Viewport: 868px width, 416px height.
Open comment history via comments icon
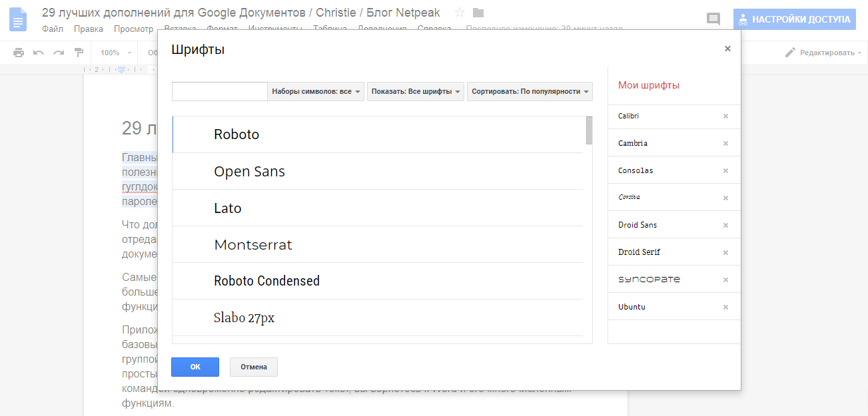point(713,19)
